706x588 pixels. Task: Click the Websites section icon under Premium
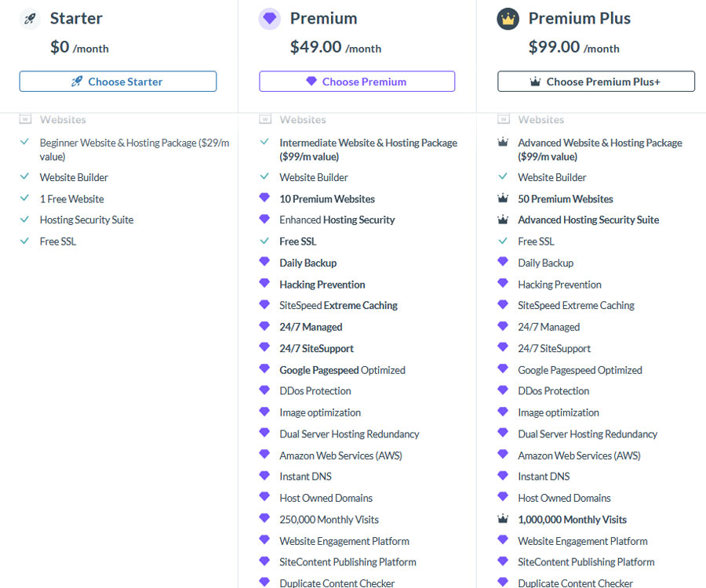(x=265, y=119)
